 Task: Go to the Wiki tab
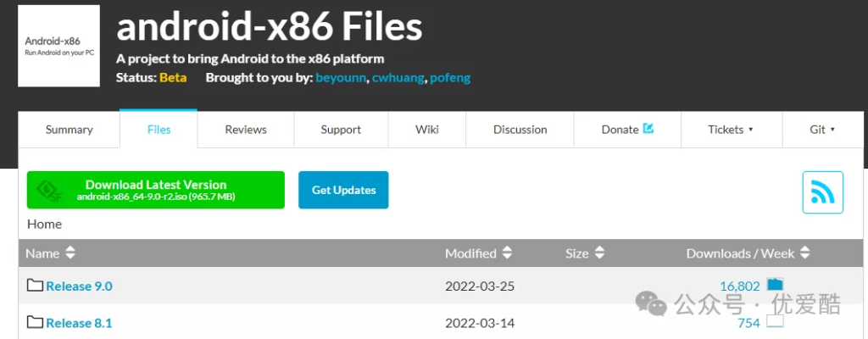coord(426,130)
